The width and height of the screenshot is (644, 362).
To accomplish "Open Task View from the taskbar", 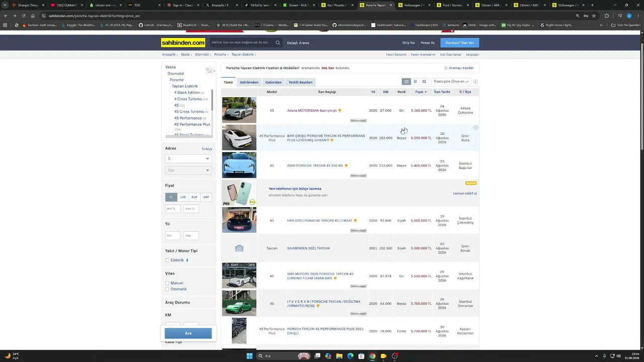I will pos(317,356).
